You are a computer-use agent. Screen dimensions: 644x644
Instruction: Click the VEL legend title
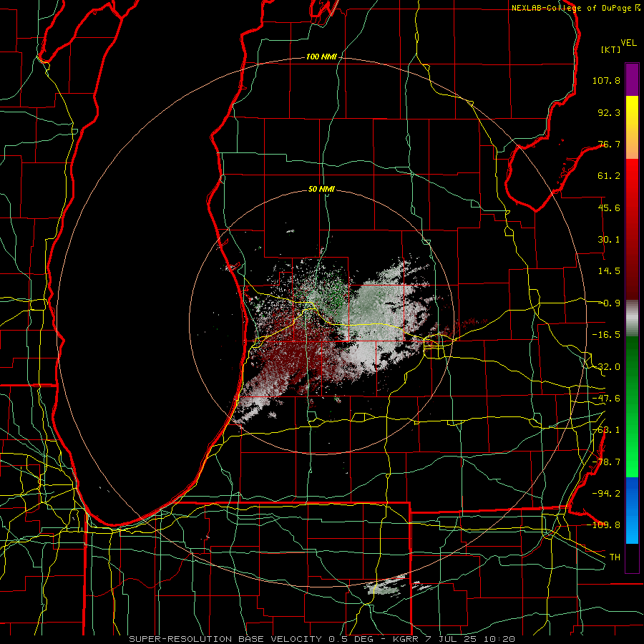tap(628, 43)
